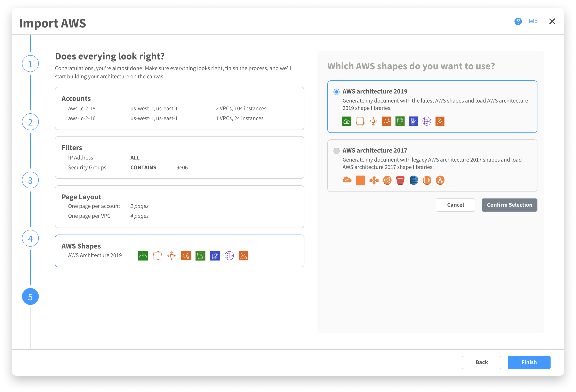Go to step 1 in wizard
This screenshot has height=392, width=576.
click(x=30, y=64)
